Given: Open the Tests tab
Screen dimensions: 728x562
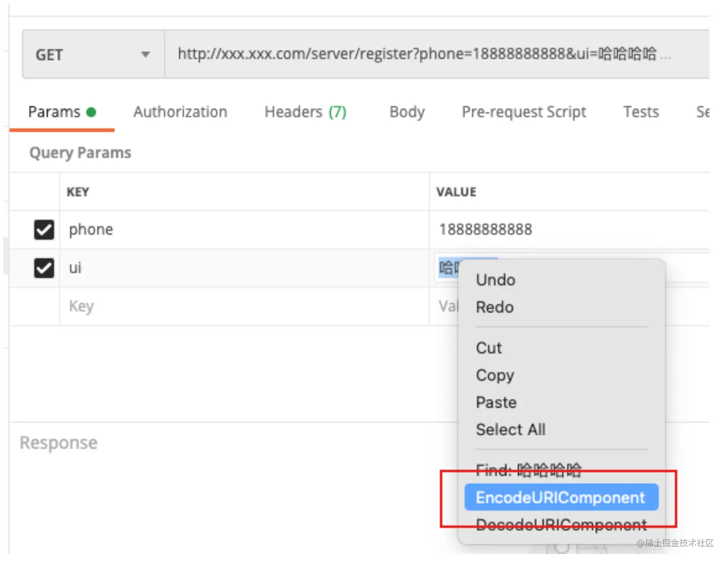Looking at the screenshot, I should (641, 112).
